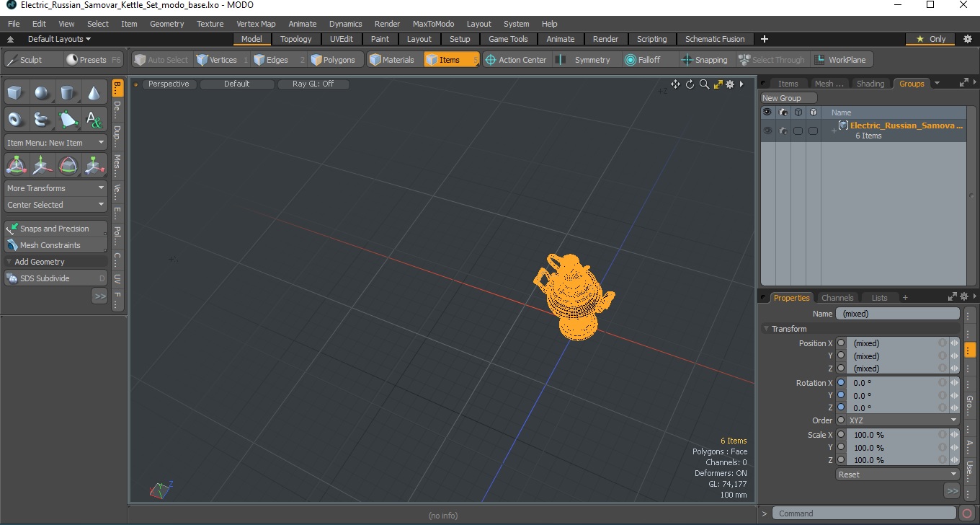Select the Pen polygon tool icon

click(68, 119)
